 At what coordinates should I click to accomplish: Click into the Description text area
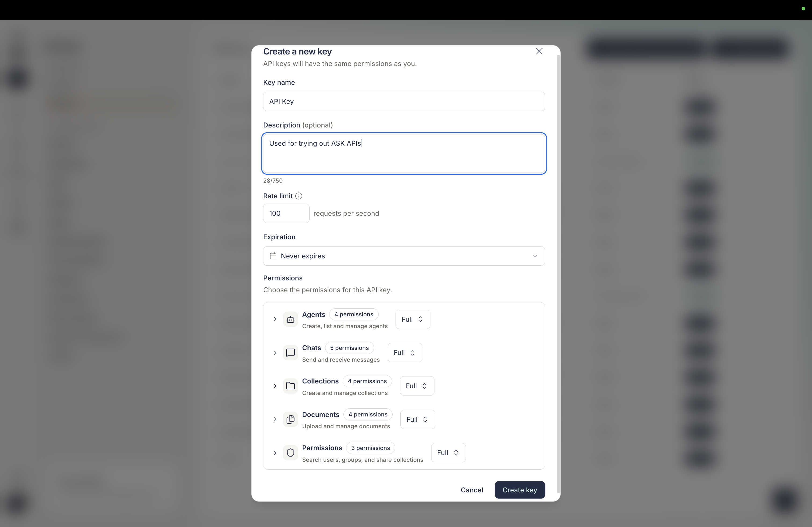click(x=404, y=153)
